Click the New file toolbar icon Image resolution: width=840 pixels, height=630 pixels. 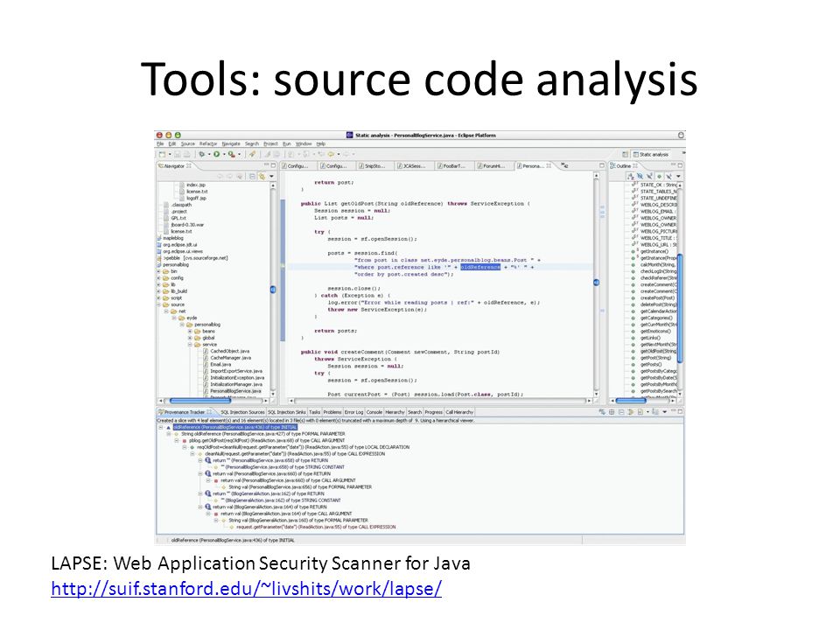coord(162,154)
